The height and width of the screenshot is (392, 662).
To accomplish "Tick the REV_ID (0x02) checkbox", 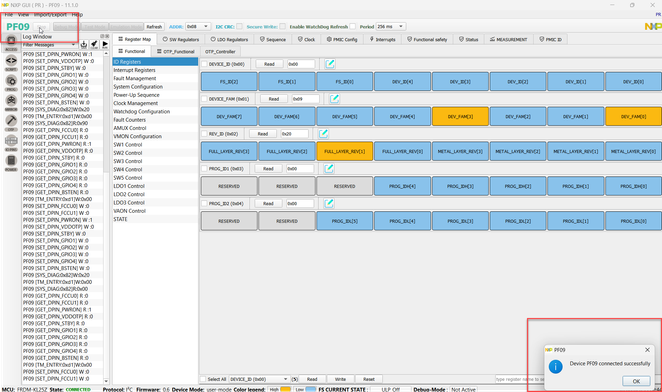I will coord(204,134).
